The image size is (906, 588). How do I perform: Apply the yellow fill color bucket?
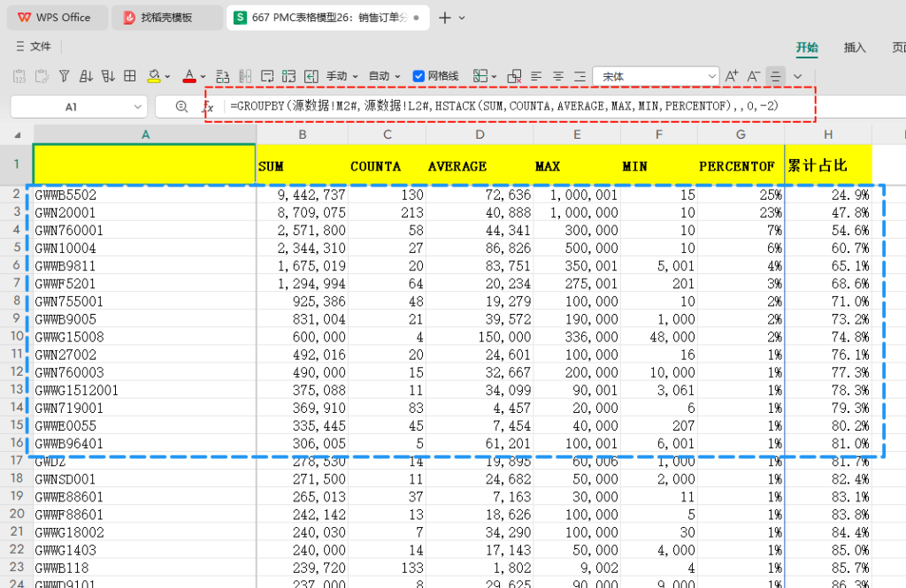coord(154,76)
